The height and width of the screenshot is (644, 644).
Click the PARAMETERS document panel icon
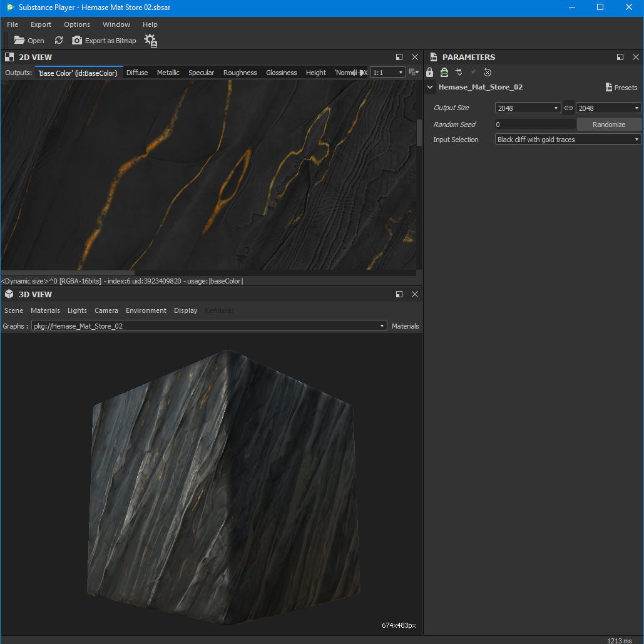(x=433, y=57)
